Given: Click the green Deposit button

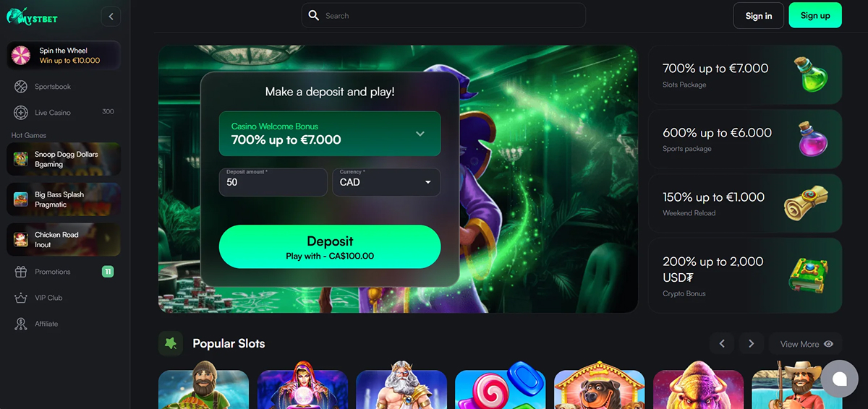Looking at the screenshot, I should (330, 246).
